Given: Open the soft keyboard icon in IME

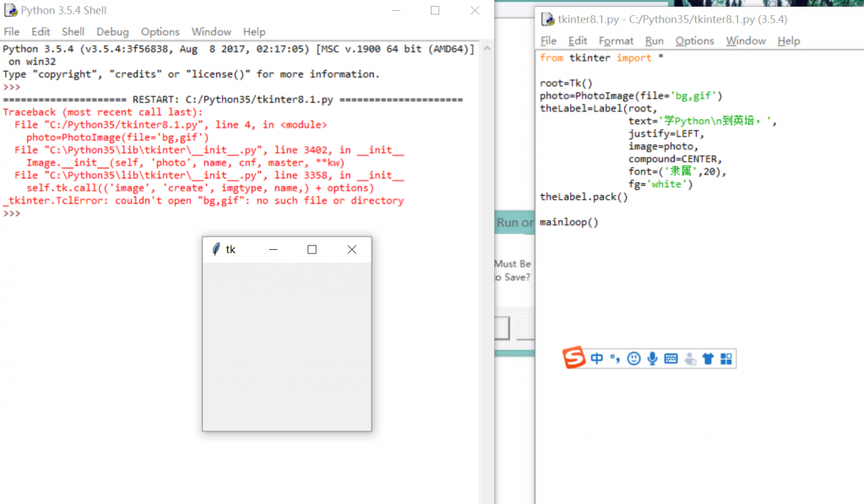Looking at the screenshot, I should point(671,359).
